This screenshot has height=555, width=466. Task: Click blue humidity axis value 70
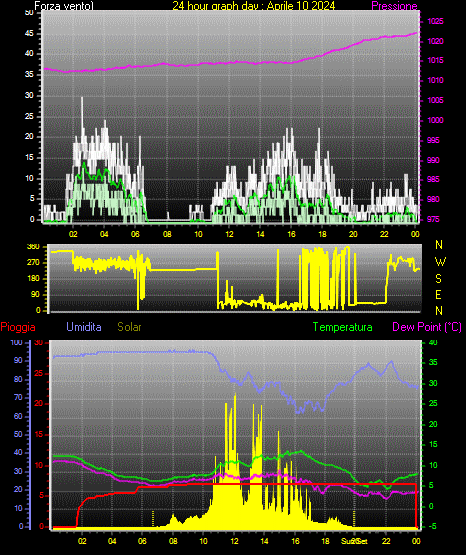[x=18, y=397]
